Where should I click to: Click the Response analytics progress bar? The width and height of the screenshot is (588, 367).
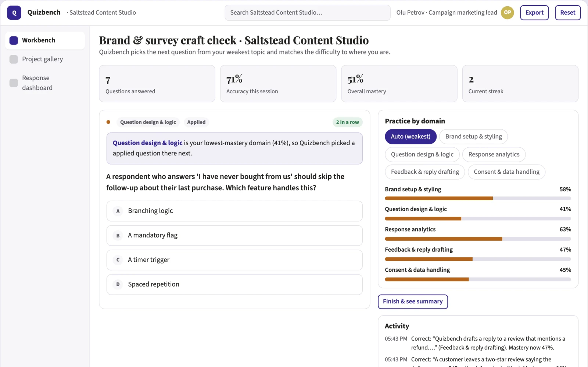pyautogui.click(x=478, y=239)
